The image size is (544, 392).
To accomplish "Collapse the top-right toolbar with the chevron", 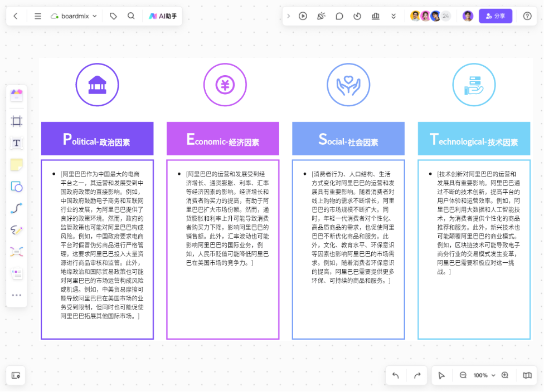I will [288, 16].
